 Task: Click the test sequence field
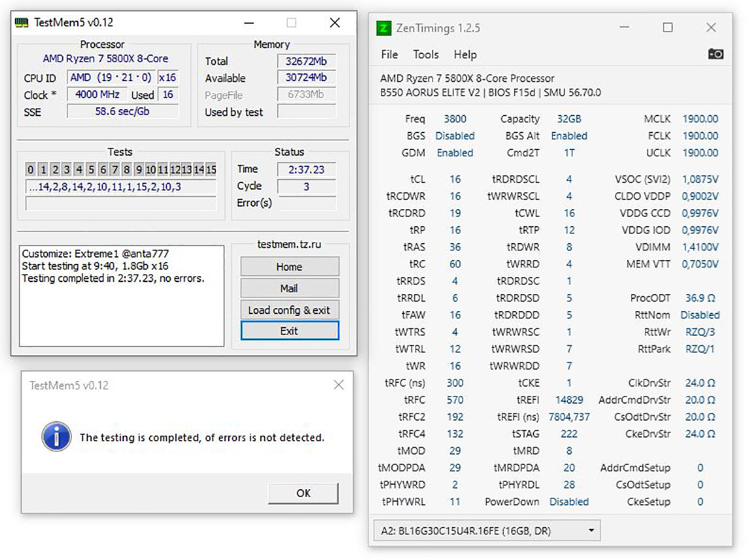121,187
